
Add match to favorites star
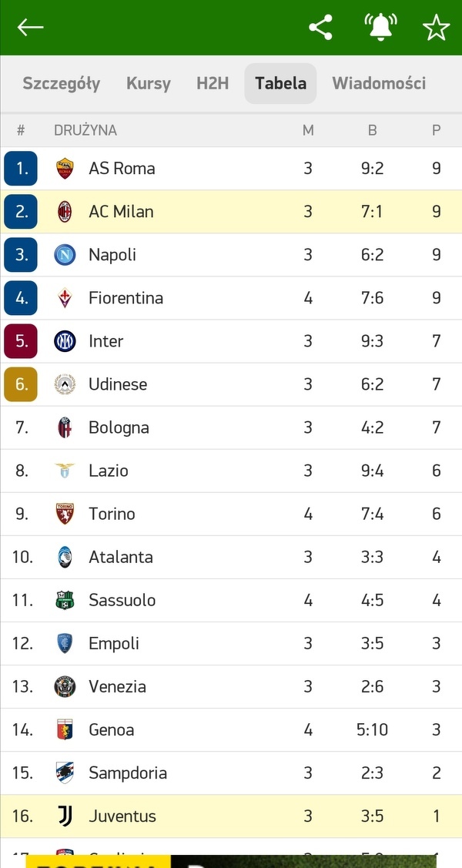point(436,28)
